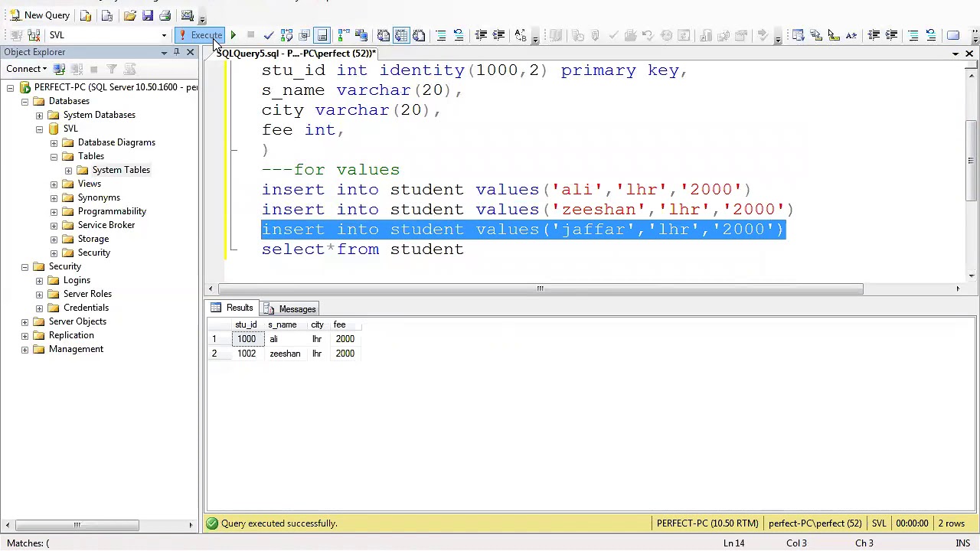Image resolution: width=980 pixels, height=551 pixels.
Task: Switch to the Messages tab
Action: pyautogui.click(x=289, y=308)
